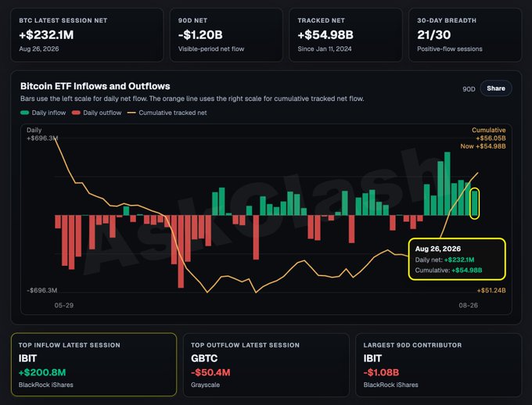Click the 'Now +$54.98B' axis label

pos(483,146)
